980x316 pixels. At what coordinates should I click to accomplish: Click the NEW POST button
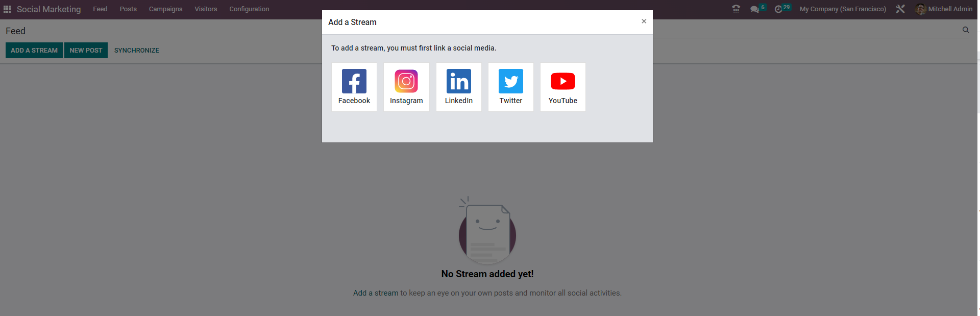pyautogui.click(x=86, y=50)
